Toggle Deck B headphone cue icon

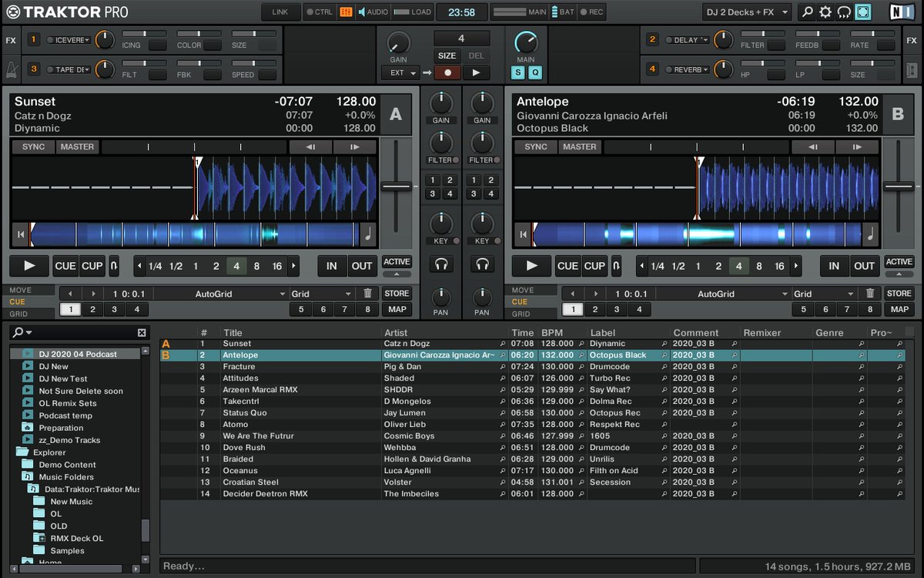pyautogui.click(x=482, y=264)
